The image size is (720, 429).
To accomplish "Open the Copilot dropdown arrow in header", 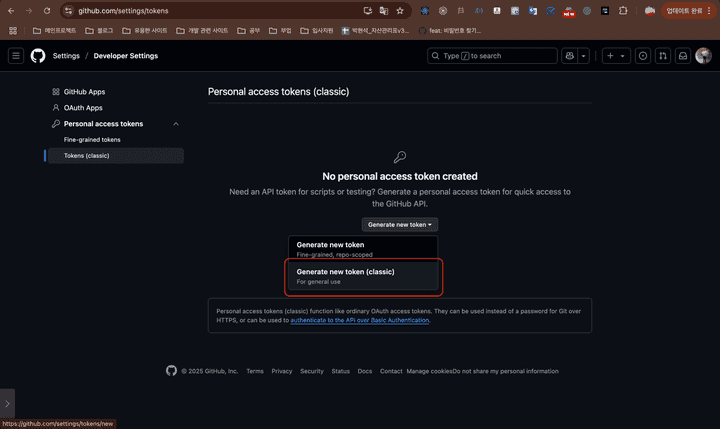I will coord(584,56).
